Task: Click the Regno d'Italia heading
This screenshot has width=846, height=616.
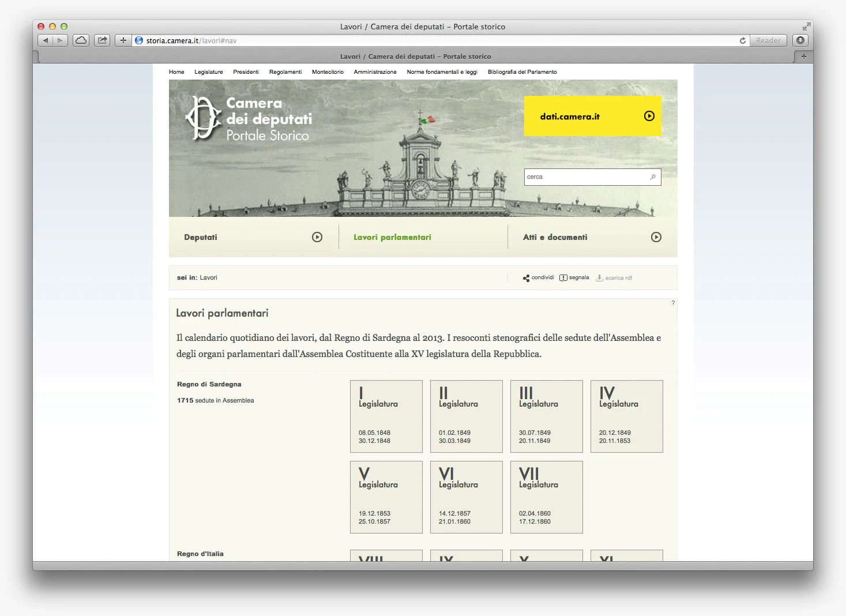Action: [200, 554]
